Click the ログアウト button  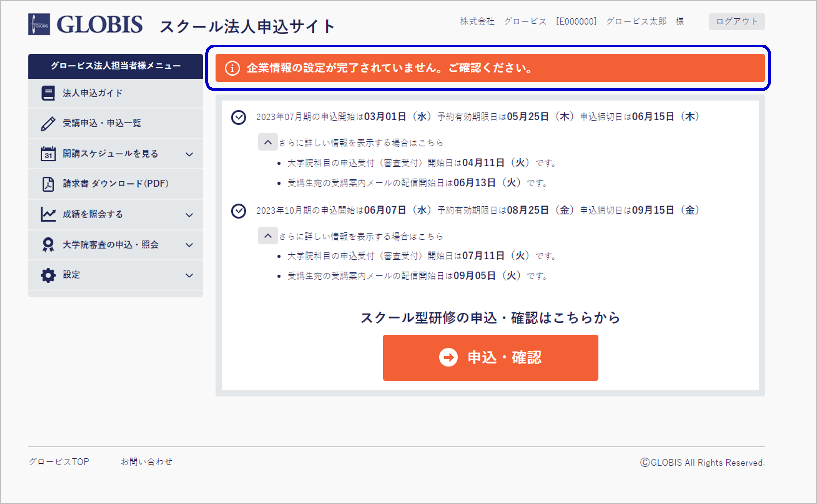click(x=737, y=22)
